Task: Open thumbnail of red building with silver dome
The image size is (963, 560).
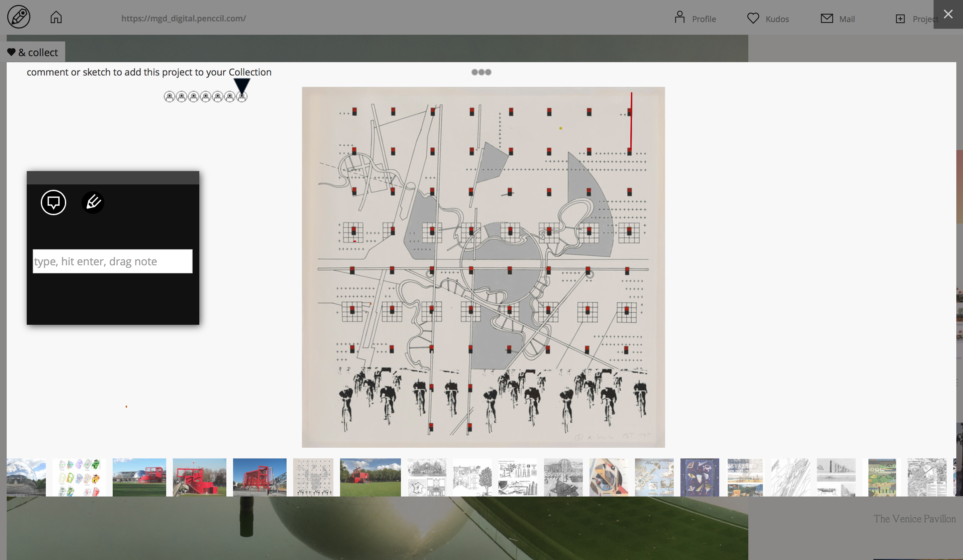Action: click(139, 477)
